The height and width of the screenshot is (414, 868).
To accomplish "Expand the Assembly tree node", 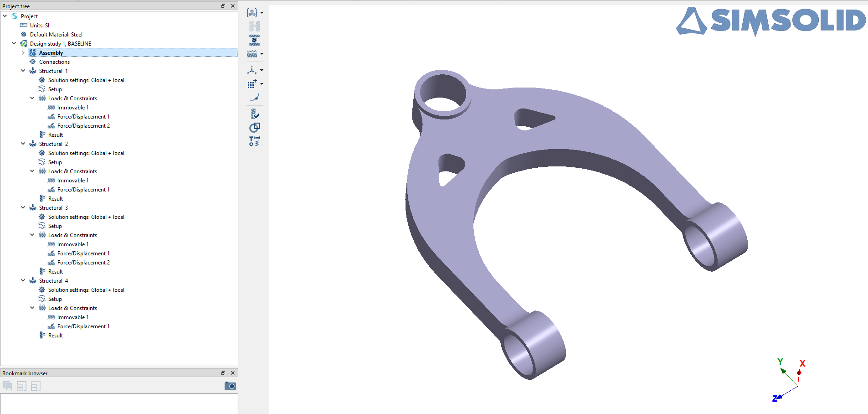I will click(x=23, y=53).
